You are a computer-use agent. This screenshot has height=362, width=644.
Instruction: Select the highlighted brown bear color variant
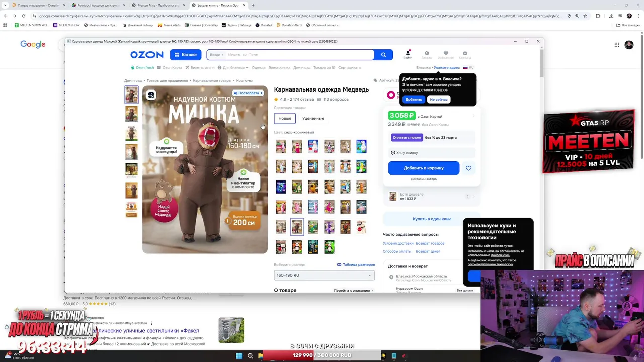pos(297,227)
